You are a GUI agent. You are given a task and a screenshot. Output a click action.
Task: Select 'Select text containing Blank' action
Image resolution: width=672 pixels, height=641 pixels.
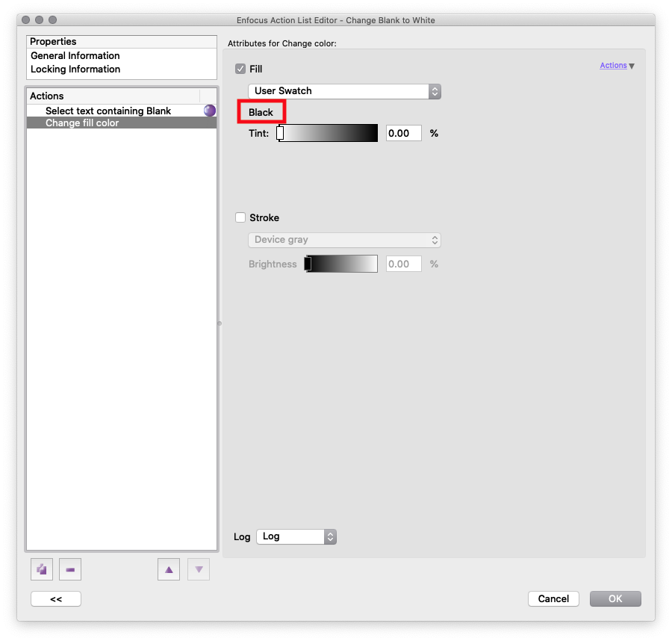pyautogui.click(x=108, y=111)
